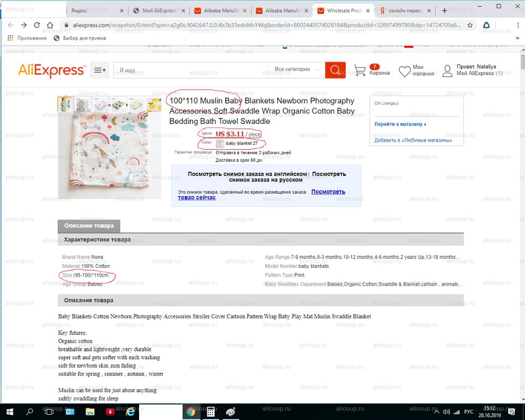Close the Яндекс browser tab

(x=122, y=10)
